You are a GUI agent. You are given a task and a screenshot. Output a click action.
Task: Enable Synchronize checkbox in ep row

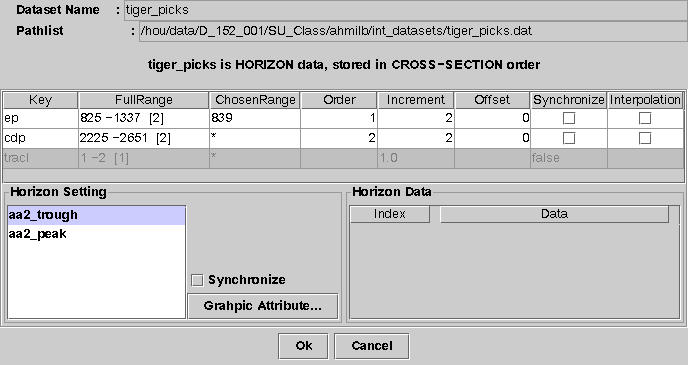click(569, 118)
